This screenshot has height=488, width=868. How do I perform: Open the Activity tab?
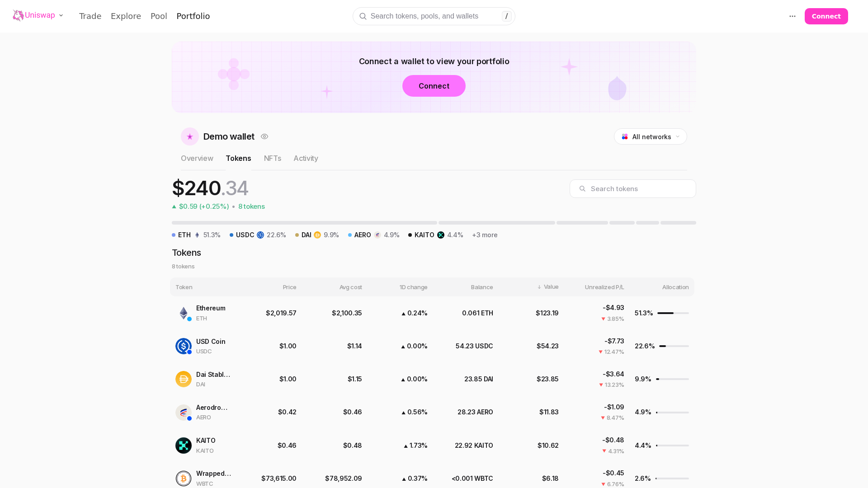click(x=306, y=158)
